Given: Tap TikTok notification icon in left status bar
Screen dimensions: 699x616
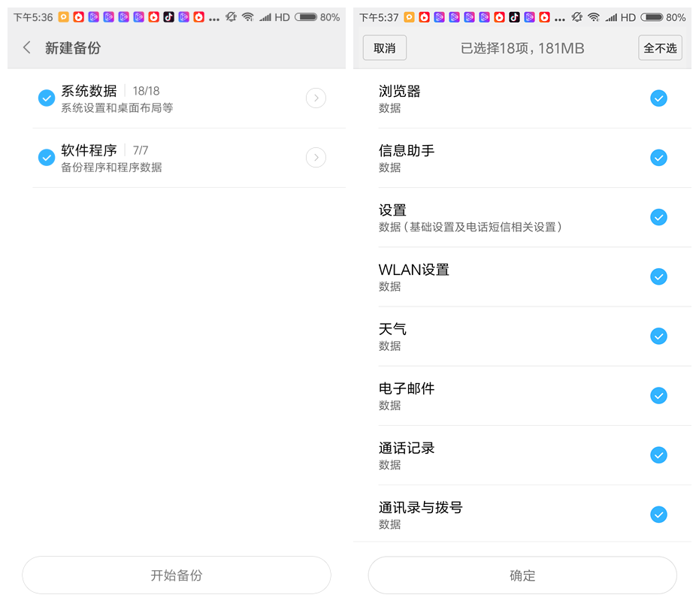Looking at the screenshot, I should (x=168, y=17).
